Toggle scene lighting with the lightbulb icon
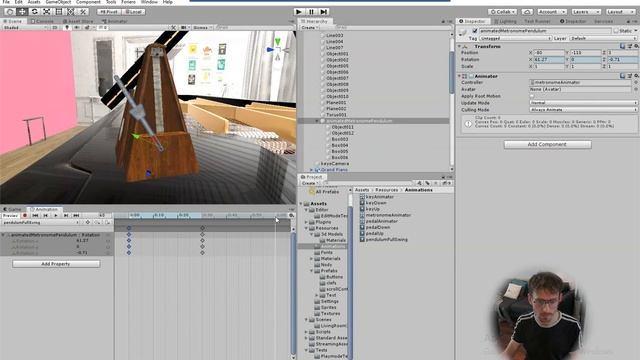The image size is (640, 360). [x=67, y=28]
